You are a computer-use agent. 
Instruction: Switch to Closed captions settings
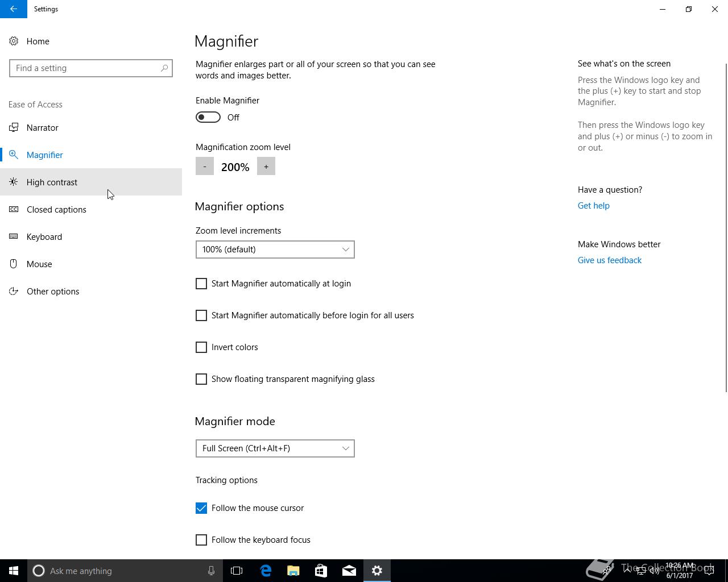(x=91, y=210)
